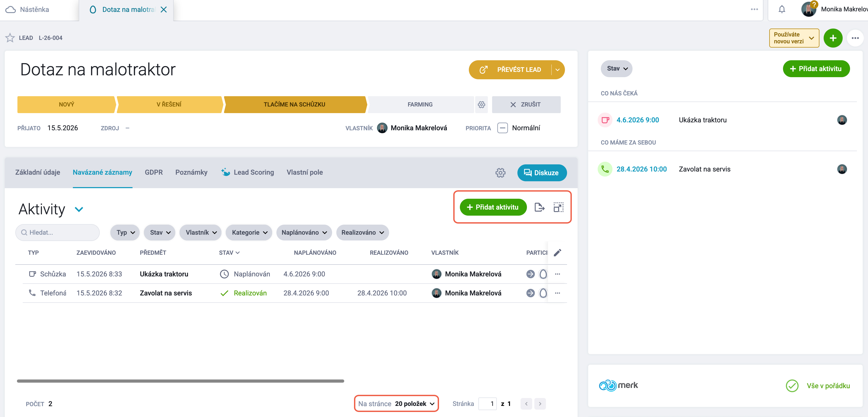Set pipeline stage to NOVÝ
The image size is (868, 417).
66,105
